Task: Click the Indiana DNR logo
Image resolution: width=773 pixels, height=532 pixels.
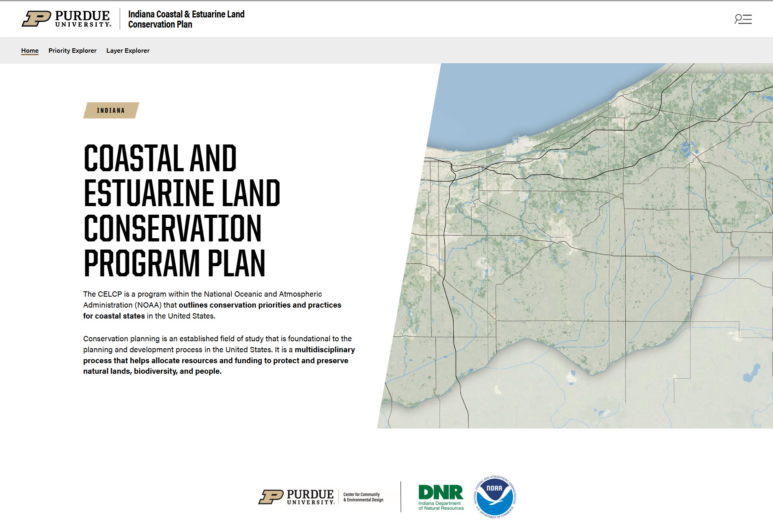Action: 441,497
